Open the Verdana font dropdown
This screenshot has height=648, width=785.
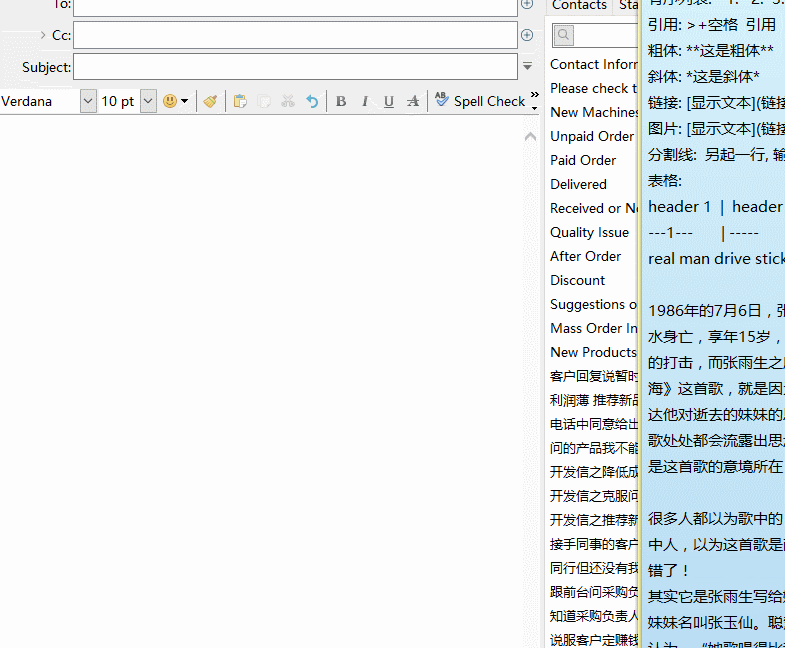click(88, 101)
